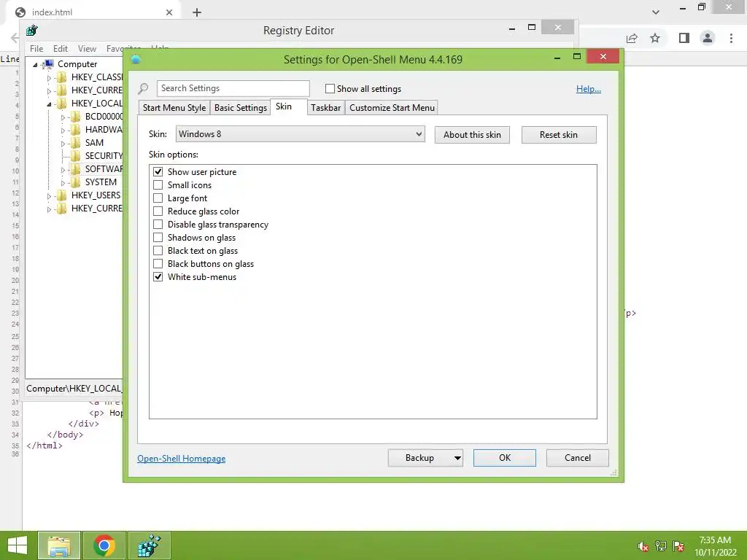
Task: Open Registry Editor Edit menu
Action: click(x=61, y=49)
